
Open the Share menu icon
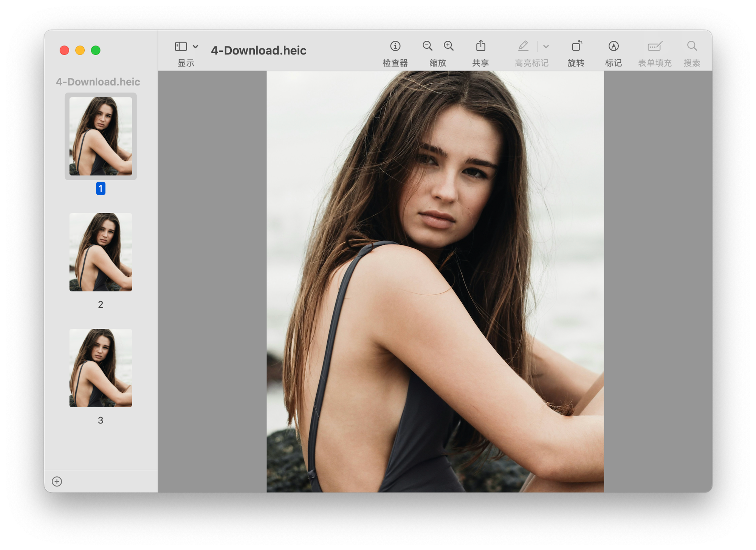point(480,46)
